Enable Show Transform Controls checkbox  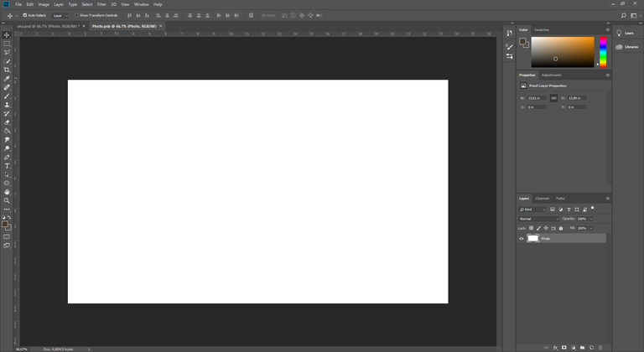pyautogui.click(x=76, y=15)
